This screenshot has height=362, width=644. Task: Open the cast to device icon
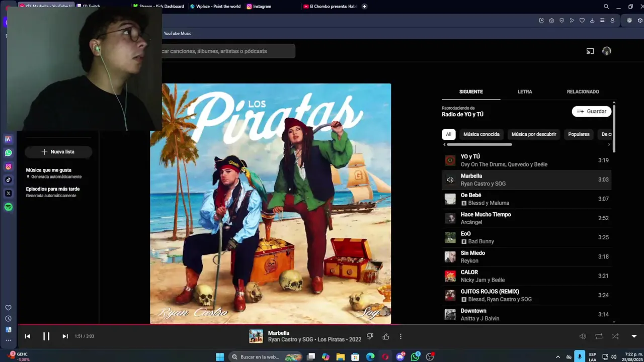(x=590, y=51)
